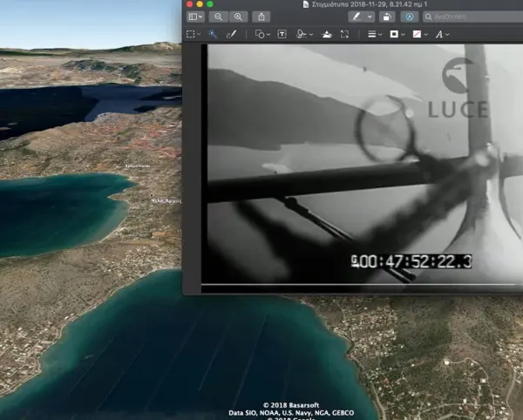Insert a Text box
The image size is (523, 420).
click(x=282, y=34)
